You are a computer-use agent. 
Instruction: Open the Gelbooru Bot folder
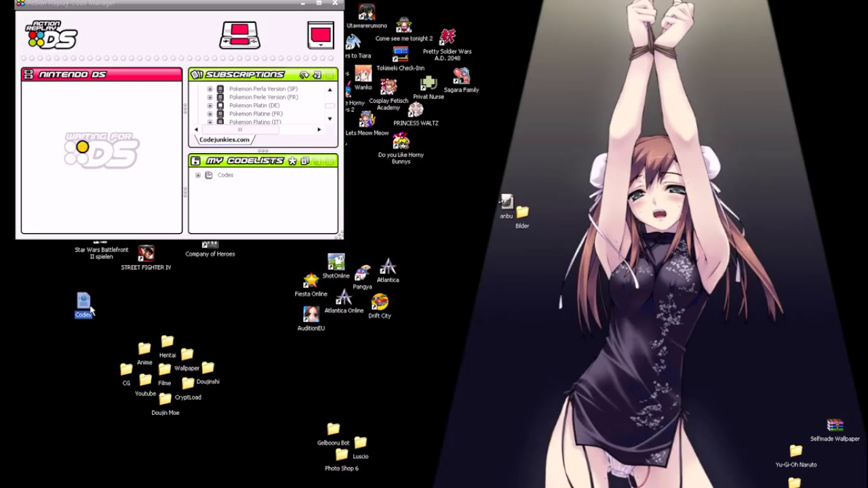(333, 429)
